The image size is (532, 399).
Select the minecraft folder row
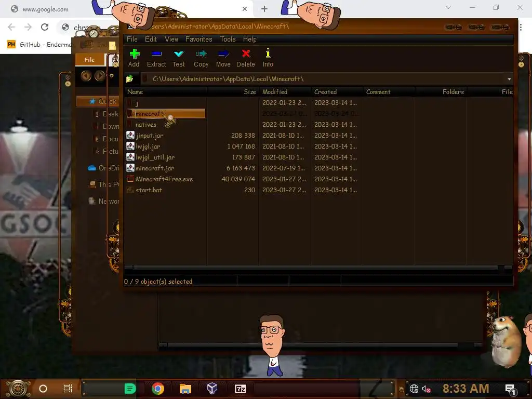[x=166, y=114]
